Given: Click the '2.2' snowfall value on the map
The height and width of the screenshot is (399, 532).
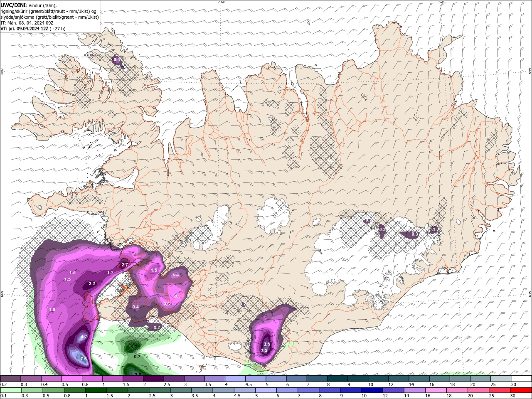Looking at the screenshot, I should 92,283.
